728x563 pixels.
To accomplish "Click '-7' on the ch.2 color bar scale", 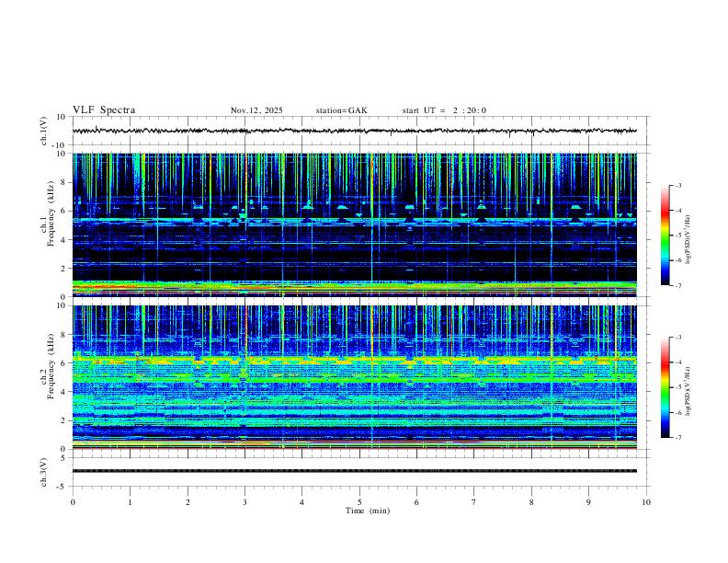I will [677, 438].
